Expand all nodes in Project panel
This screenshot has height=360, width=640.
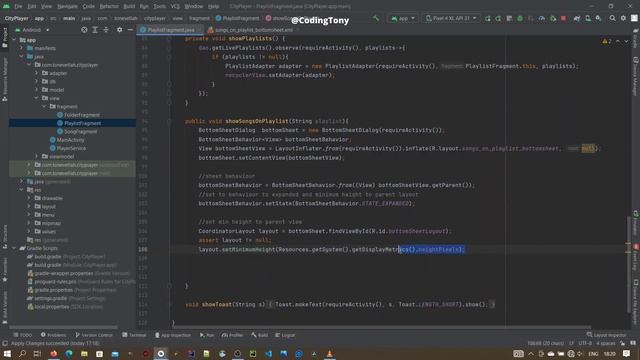coord(95,30)
